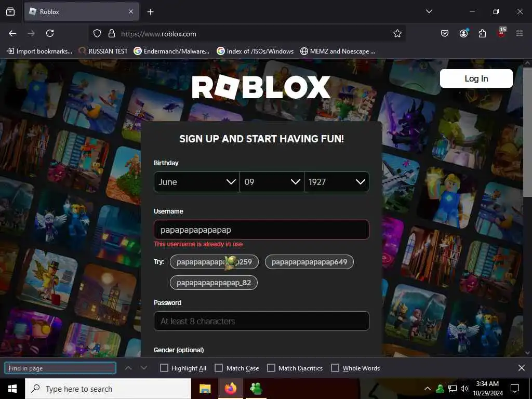Open Import bookmarks bookmark item
Viewport: 532px width, 399px height.
(39, 51)
